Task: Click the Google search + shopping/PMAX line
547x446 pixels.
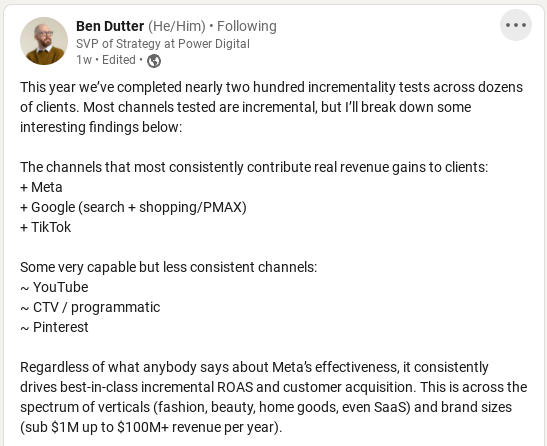Action: tap(133, 207)
